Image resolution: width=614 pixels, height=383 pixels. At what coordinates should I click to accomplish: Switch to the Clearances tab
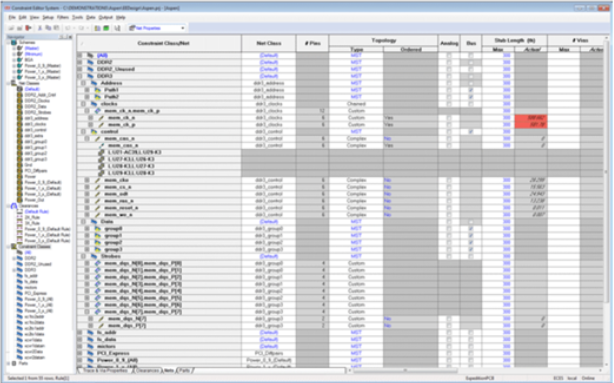147,370
